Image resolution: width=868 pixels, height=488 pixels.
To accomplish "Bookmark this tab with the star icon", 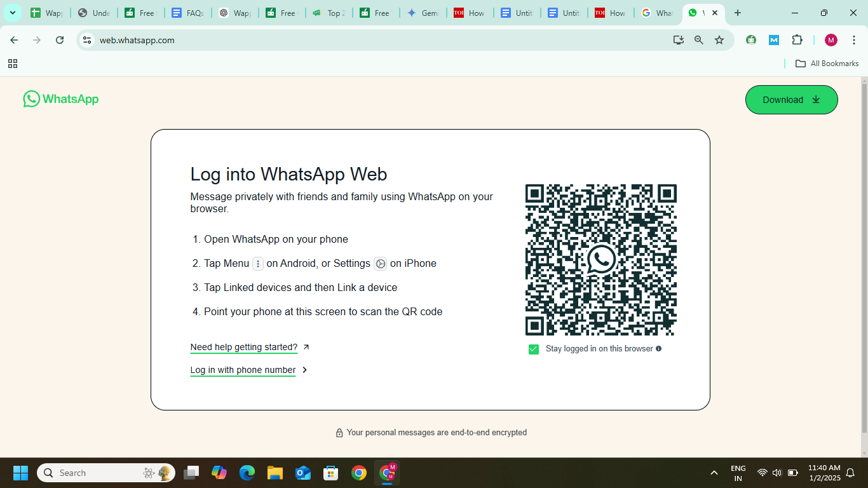I will click(719, 40).
